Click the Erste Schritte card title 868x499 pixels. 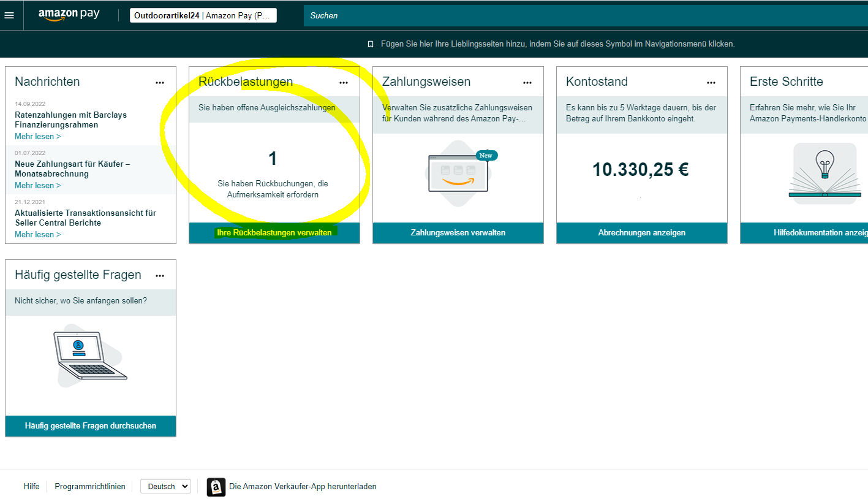tap(787, 82)
